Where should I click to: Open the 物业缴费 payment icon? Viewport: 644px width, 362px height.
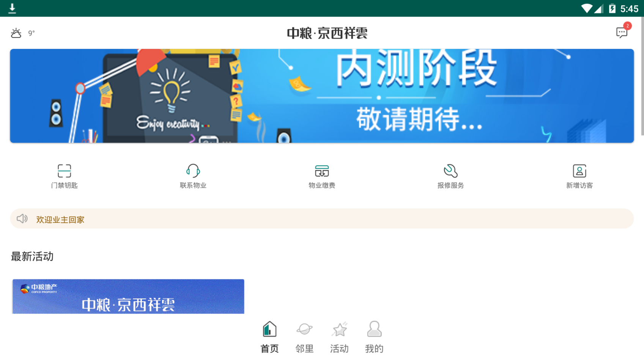tap(322, 171)
